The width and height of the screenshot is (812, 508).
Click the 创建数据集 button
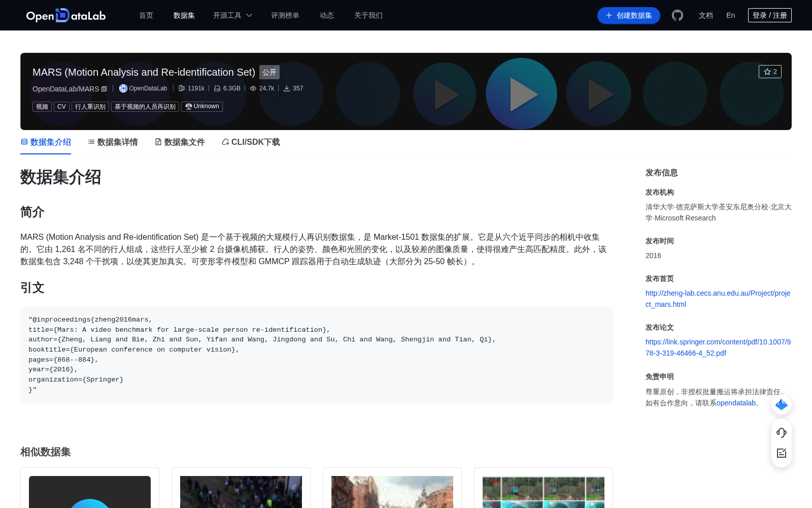[x=629, y=15]
